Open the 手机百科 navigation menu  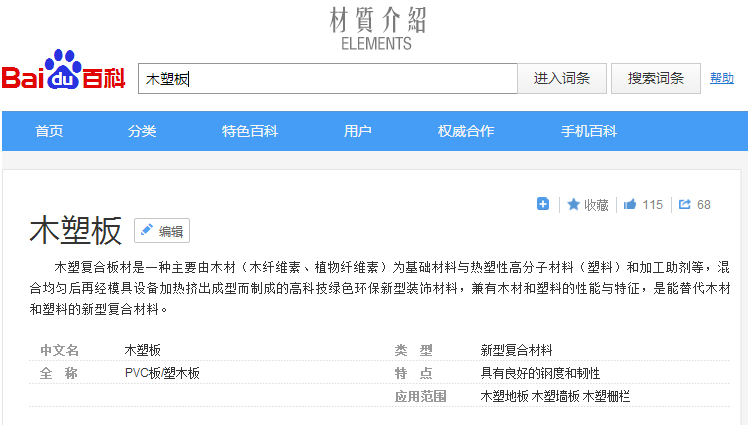click(589, 131)
